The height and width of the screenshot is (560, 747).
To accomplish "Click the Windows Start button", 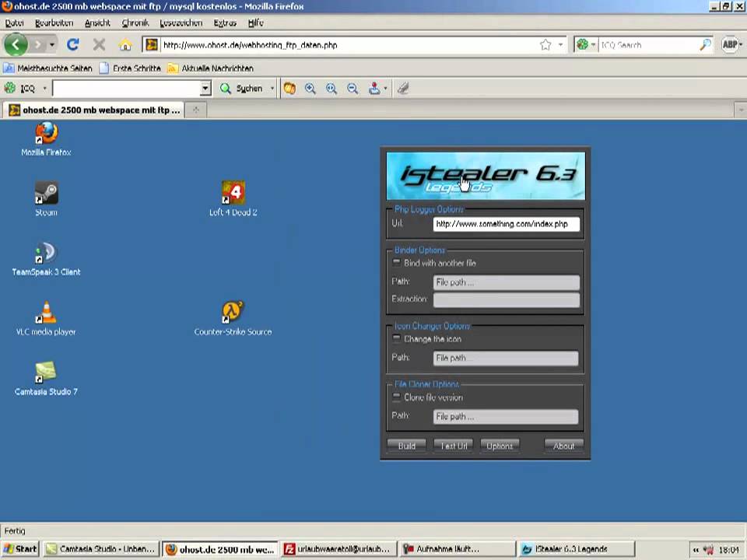I will pos(20,549).
